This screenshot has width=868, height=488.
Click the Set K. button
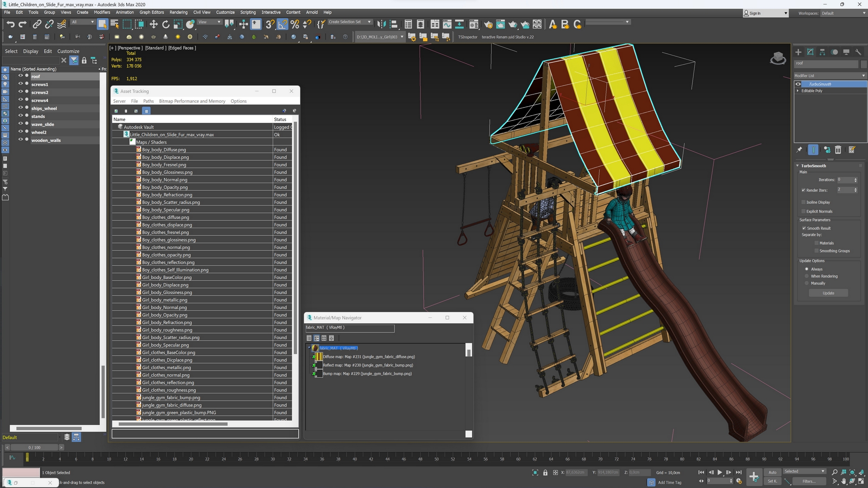click(x=772, y=481)
